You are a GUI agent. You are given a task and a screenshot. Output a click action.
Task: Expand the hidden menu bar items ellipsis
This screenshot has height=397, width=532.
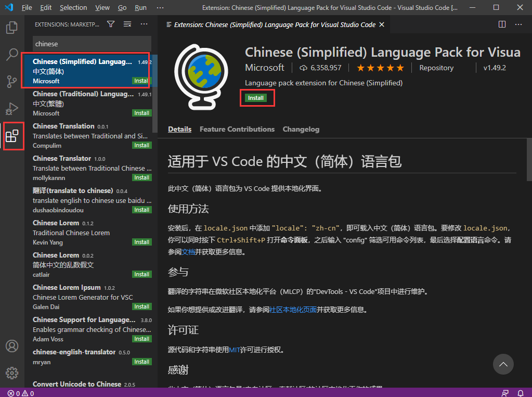(160, 7)
